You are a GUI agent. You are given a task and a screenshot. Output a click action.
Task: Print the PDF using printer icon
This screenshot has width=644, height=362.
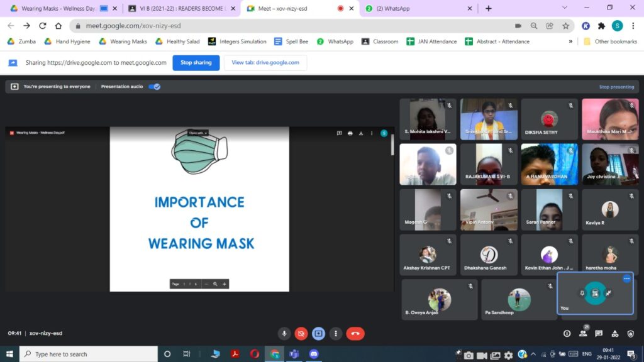click(x=350, y=133)
